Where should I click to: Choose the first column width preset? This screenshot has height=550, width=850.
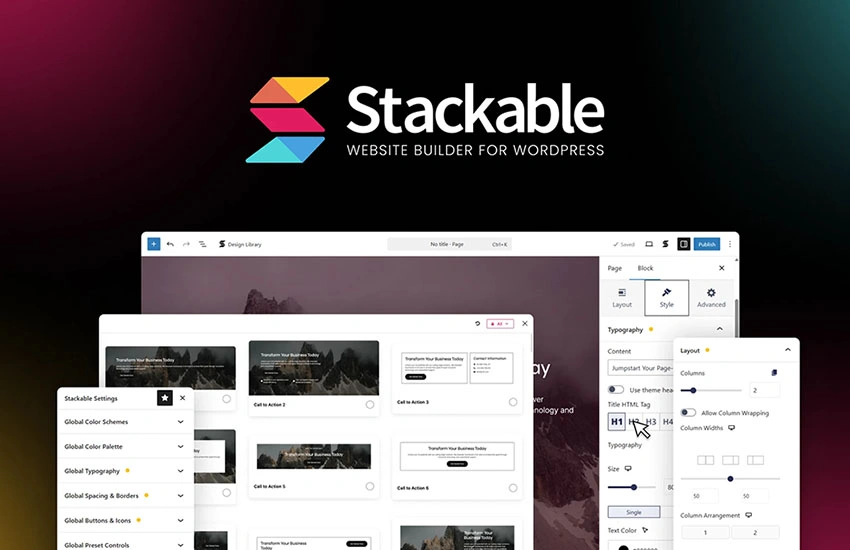(x=705, y=460)
